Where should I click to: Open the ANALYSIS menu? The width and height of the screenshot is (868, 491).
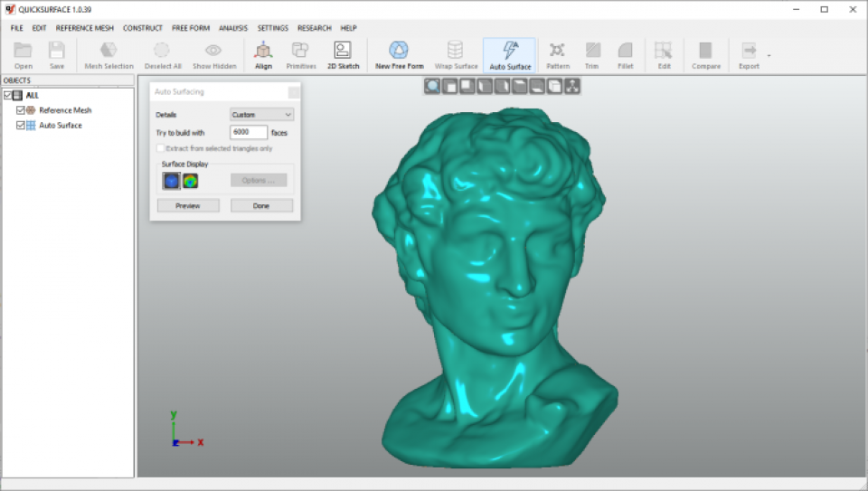pos(233,28)
